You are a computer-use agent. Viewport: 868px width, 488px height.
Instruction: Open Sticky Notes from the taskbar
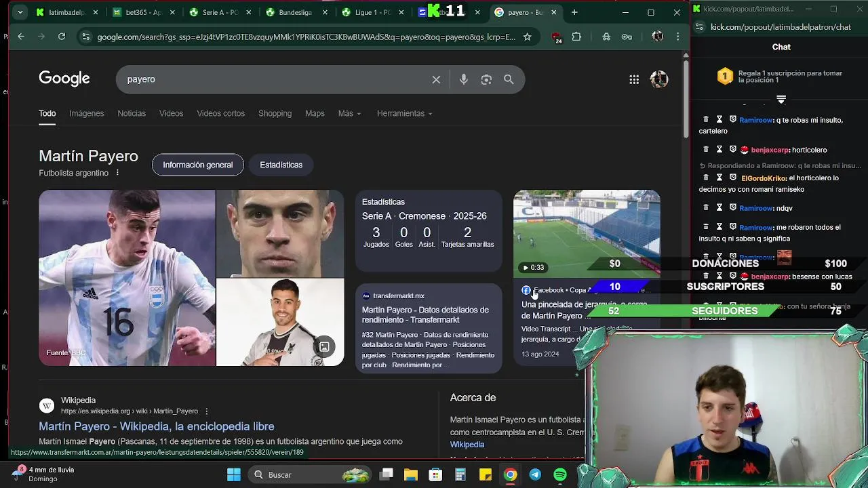tap(486, 474)
